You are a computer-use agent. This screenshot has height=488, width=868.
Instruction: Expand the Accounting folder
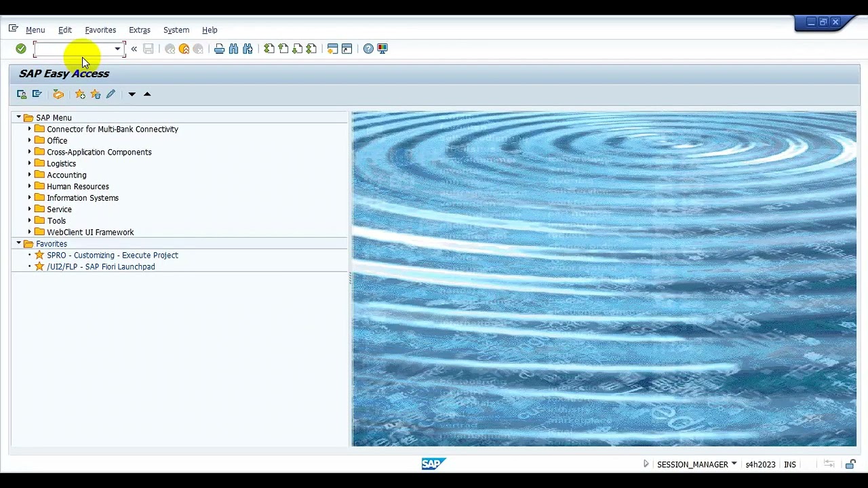30,176
